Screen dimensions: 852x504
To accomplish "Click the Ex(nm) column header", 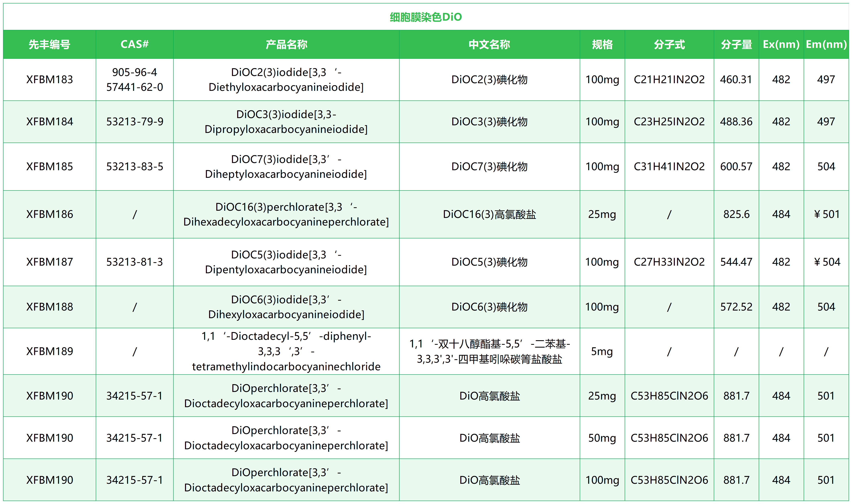I will [x=781, y=45].
